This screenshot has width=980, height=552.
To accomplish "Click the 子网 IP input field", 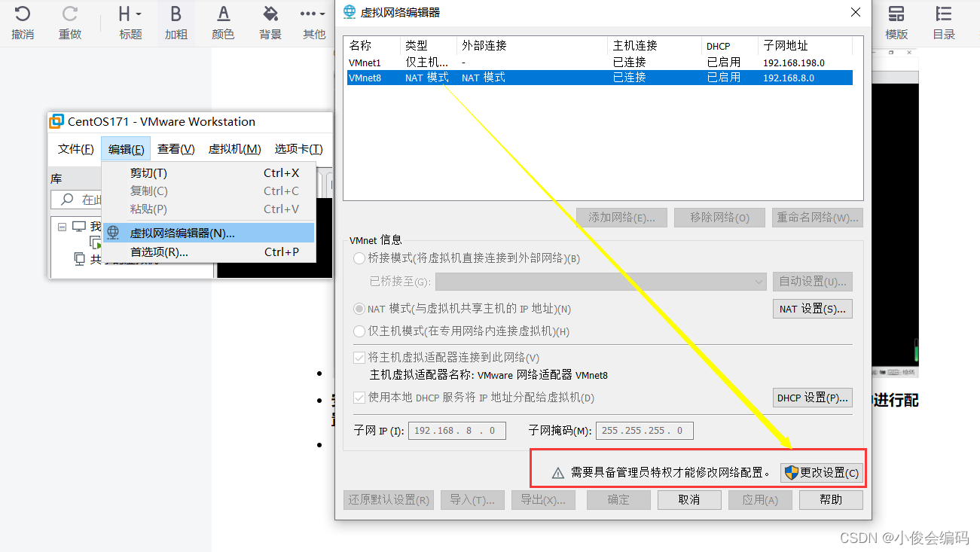I will pos(456,431).
